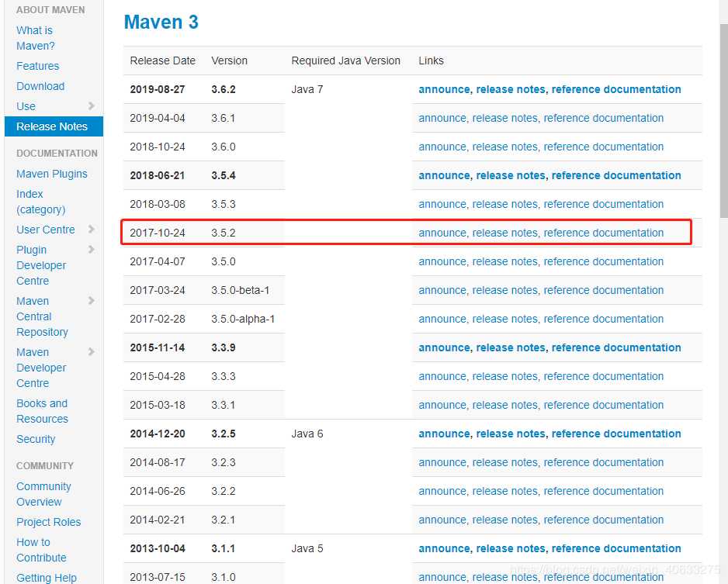The width and height of the screenshot is (728, 584).
Task: Open Maven Central Repository link
Action: click(42, 316)
